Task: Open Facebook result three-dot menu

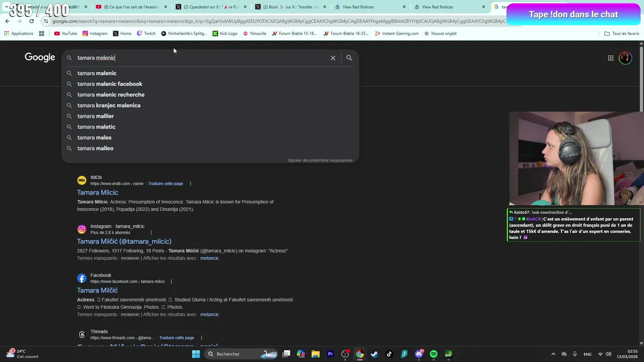Action: pos(171,282)
